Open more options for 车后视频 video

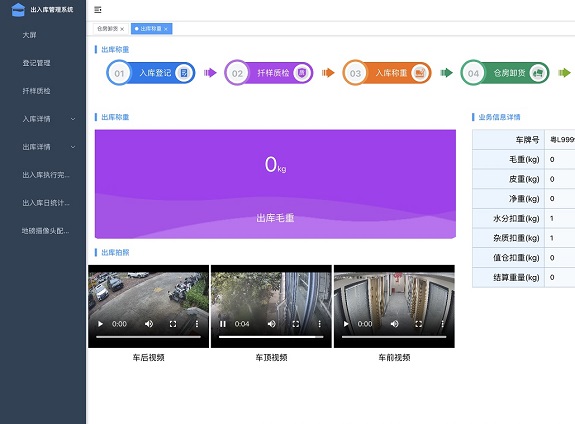[197, 324]
